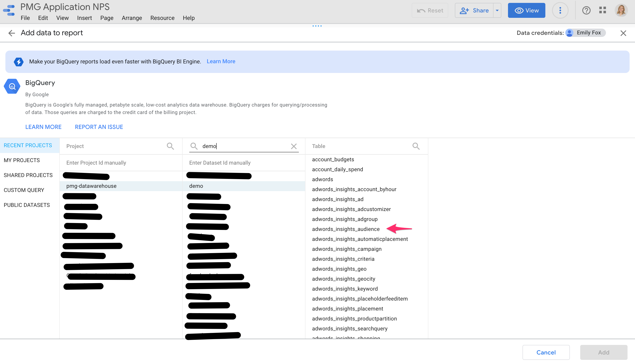
Task: Click Emily Fox's profile avatar
Action: point(621,10)
